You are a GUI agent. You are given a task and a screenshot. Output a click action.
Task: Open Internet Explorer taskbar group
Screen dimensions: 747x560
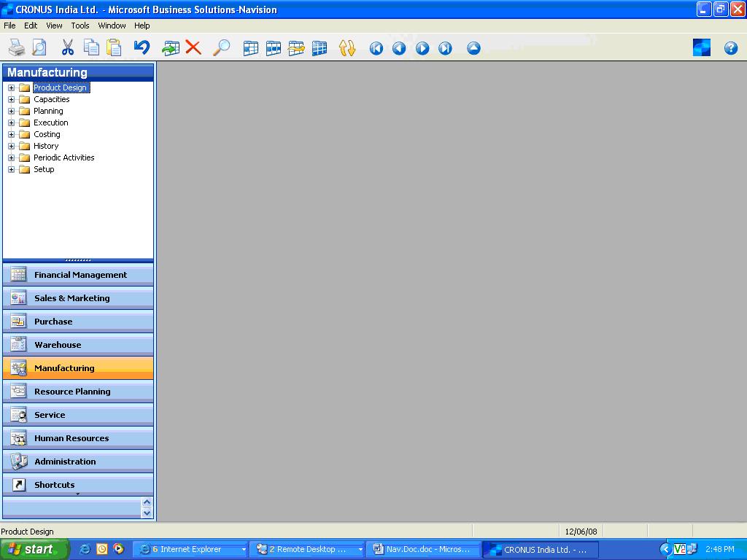tap(190, 549)
